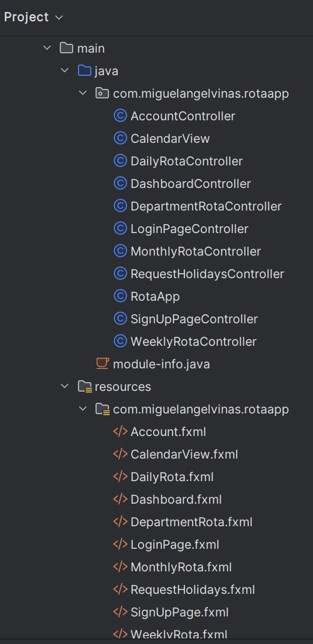Click the Account.fxml file icon
The width and height of the screenshot is (313, 644).
pyautogui.click(x=120, y=432)
